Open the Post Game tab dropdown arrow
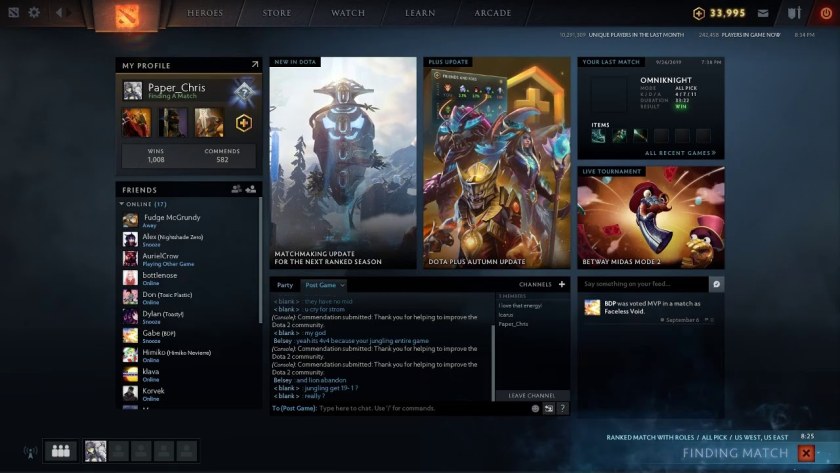 tap(342, 285)
